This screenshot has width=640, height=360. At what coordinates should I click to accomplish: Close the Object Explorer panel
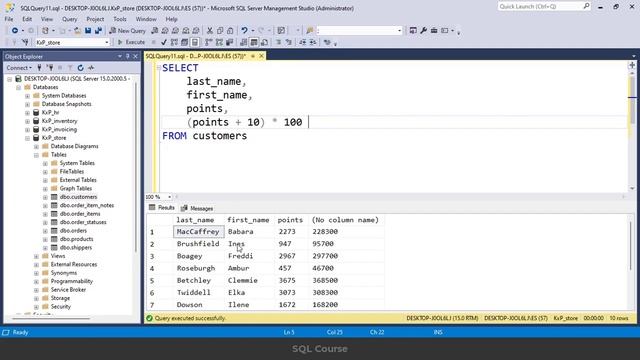pos(136,56)
